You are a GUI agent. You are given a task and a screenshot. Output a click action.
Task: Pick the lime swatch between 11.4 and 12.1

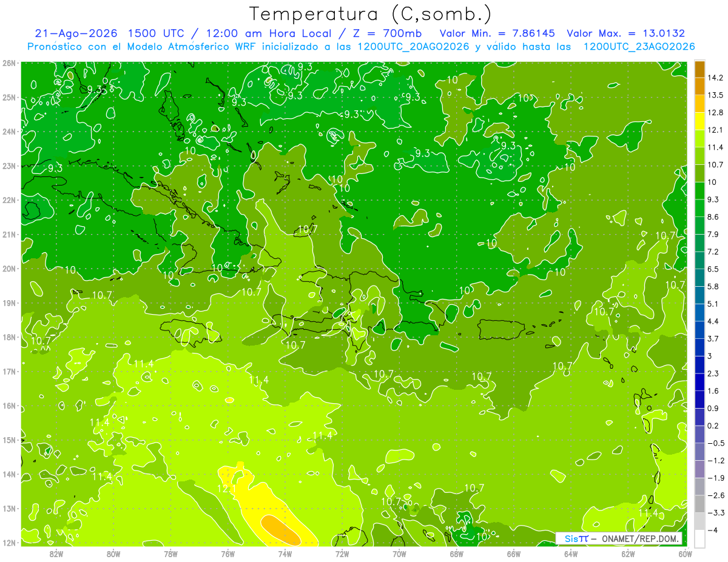(699, 139)
